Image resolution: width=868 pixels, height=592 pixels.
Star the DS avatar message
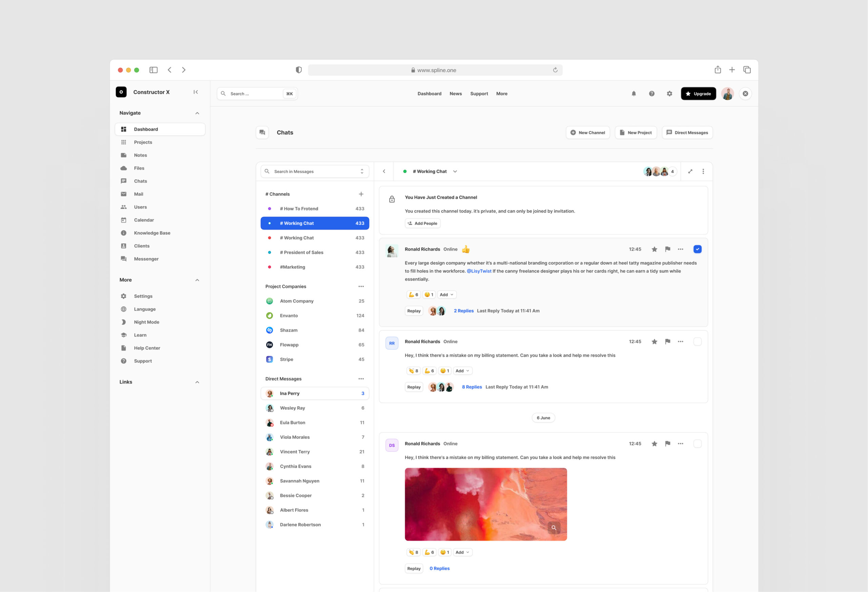pyautogui.click(x=654, y=444)
